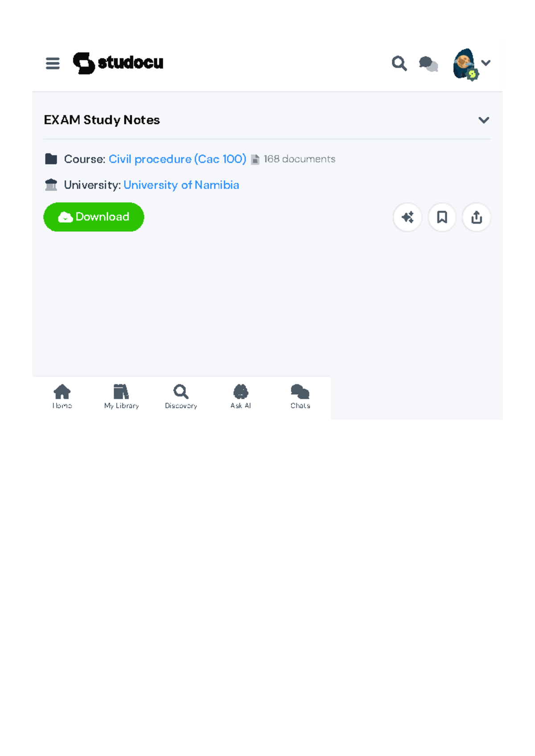Open messages via the top chat bubbles icon
Screen dimensions: 535x756
[428, 64]
